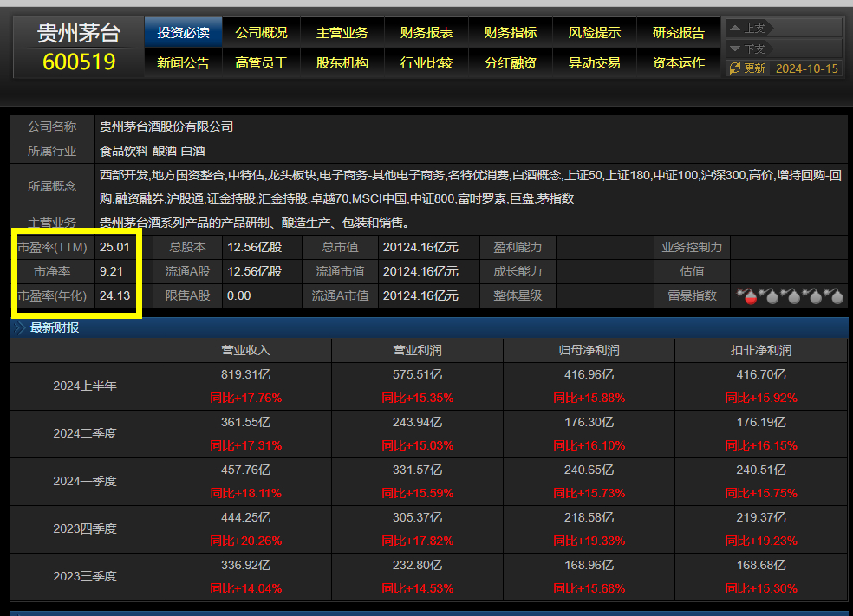Image resolution: width=853 pixels, height=616 pixels.
Task: Click the 盈利能力 label
Action: click(x=518, y=248)
